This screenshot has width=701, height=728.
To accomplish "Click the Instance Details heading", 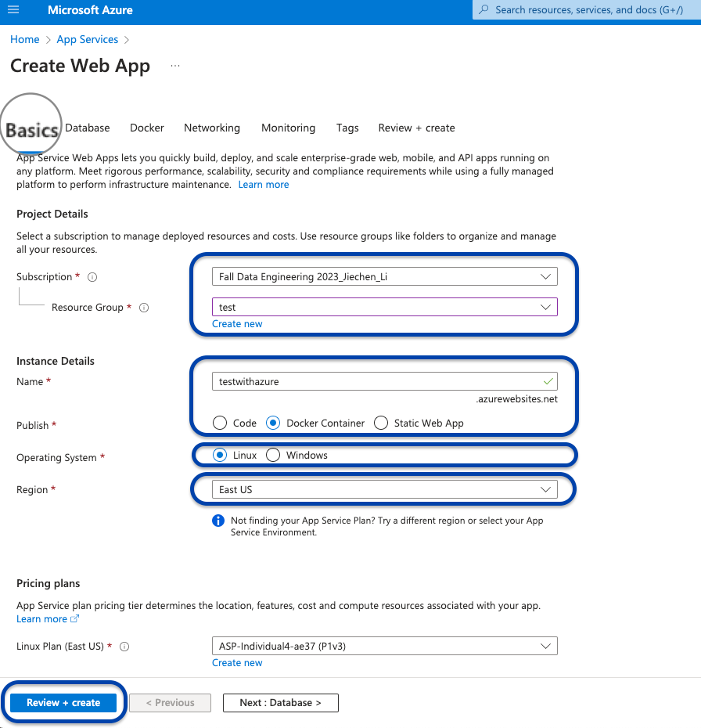I will pos(56,361).
